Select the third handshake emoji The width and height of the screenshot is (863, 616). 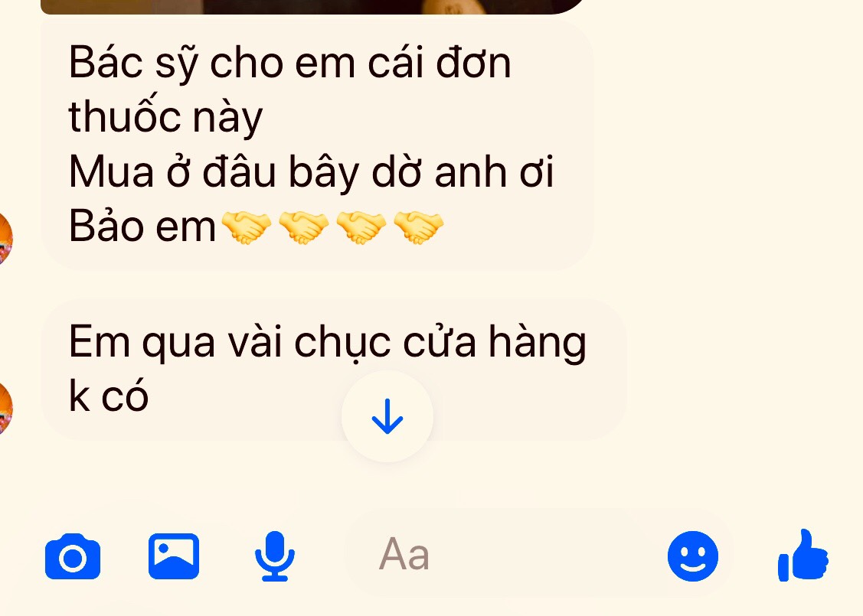(361, 227)
